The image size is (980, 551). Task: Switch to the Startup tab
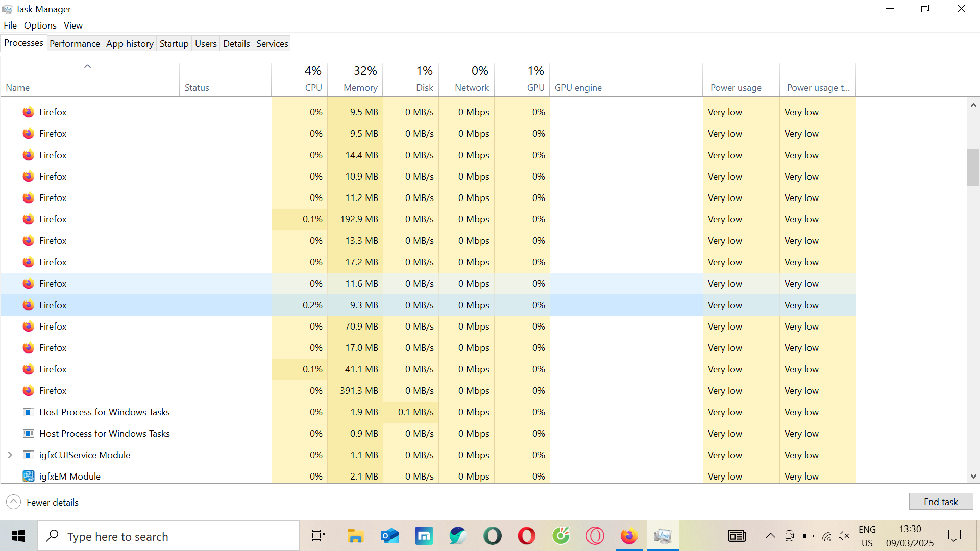pos(174,44)
